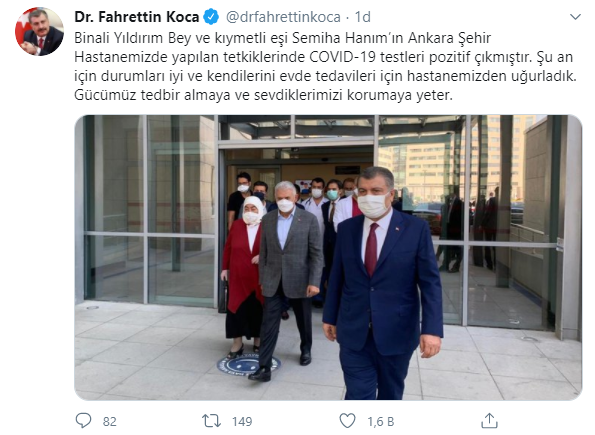The width and height of the screenshot is (595, 435).
Task: Click the blue verified badge icon
Action: pyautogui.click(x=211, y=17)
